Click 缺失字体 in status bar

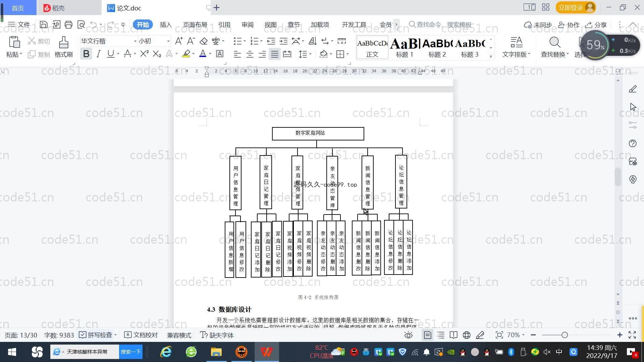(x=217, y=335)
